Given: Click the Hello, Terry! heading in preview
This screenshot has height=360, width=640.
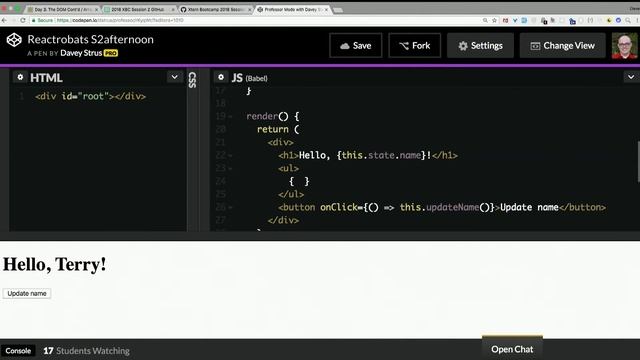Looking at the screenshot, I should pos(55,264).
